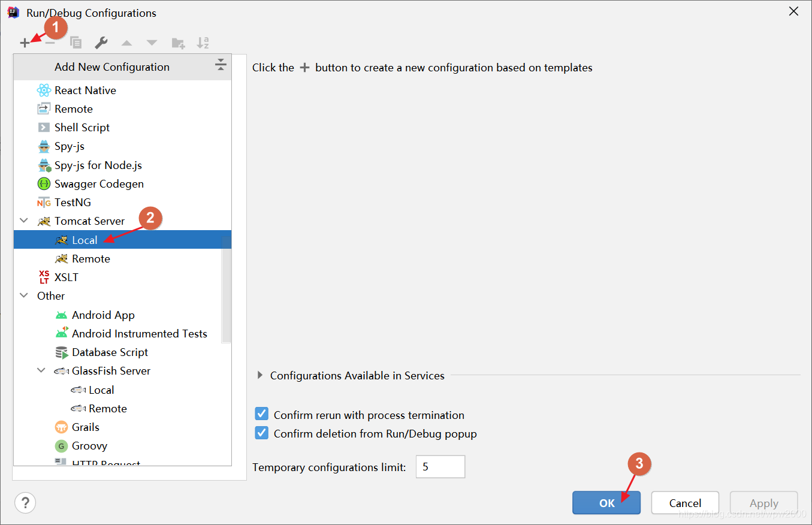Click the Sort Configurations alphabetically icon
The width and height of the screenshot is (812, 525).
[203, 43]
